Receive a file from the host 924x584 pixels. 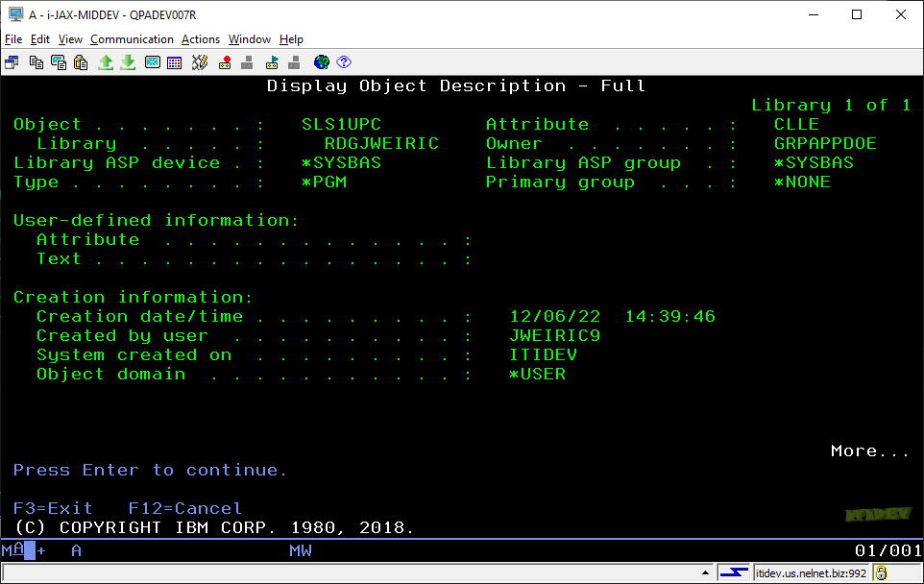pyautogui.click(x=129, y=61)
